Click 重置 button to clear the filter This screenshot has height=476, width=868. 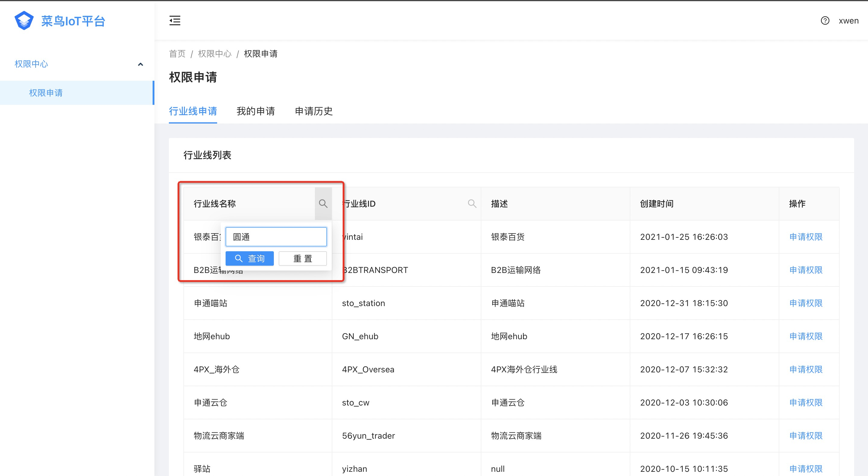302,258
